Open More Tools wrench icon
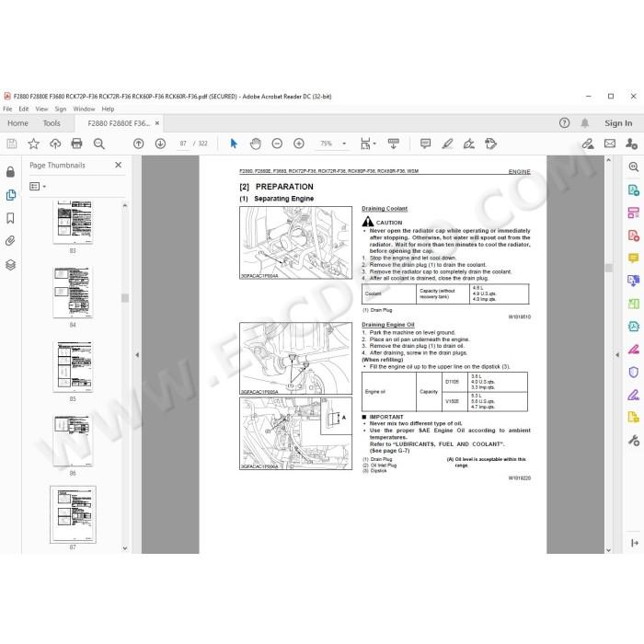Screen dimensions: 644x644 633,441
